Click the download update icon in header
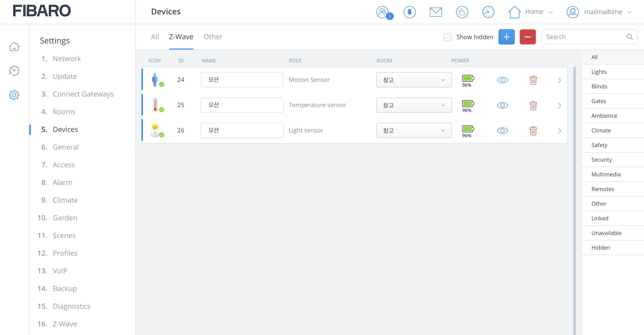 (x=409, y=12)
